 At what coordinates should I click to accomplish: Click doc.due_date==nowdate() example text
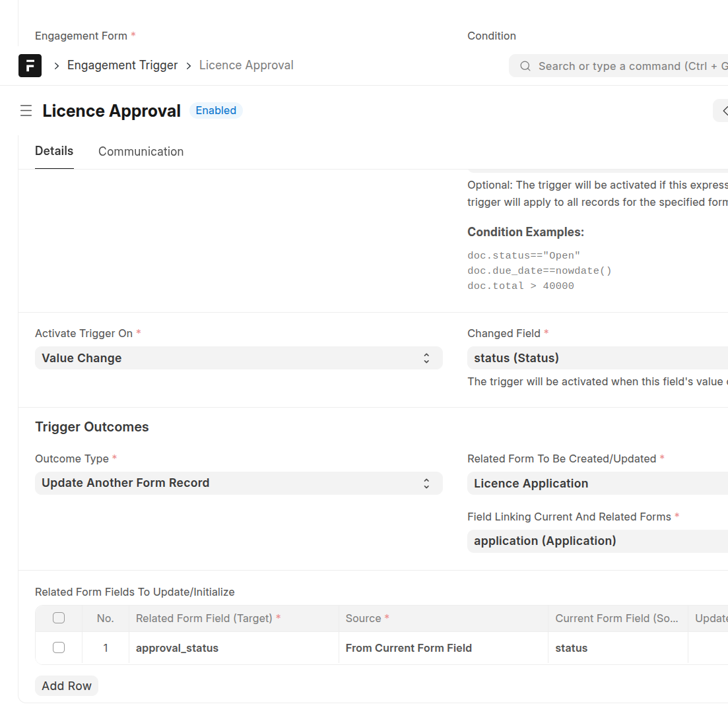(539, 270)
